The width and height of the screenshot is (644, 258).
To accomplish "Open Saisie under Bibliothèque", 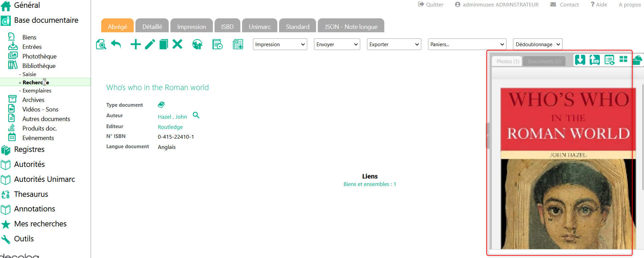I will click(x=29, y=74).
